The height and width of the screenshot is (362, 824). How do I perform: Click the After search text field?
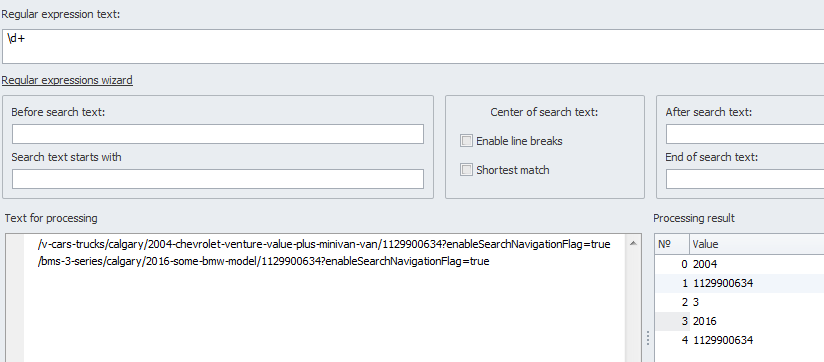(x=745, y=134)
